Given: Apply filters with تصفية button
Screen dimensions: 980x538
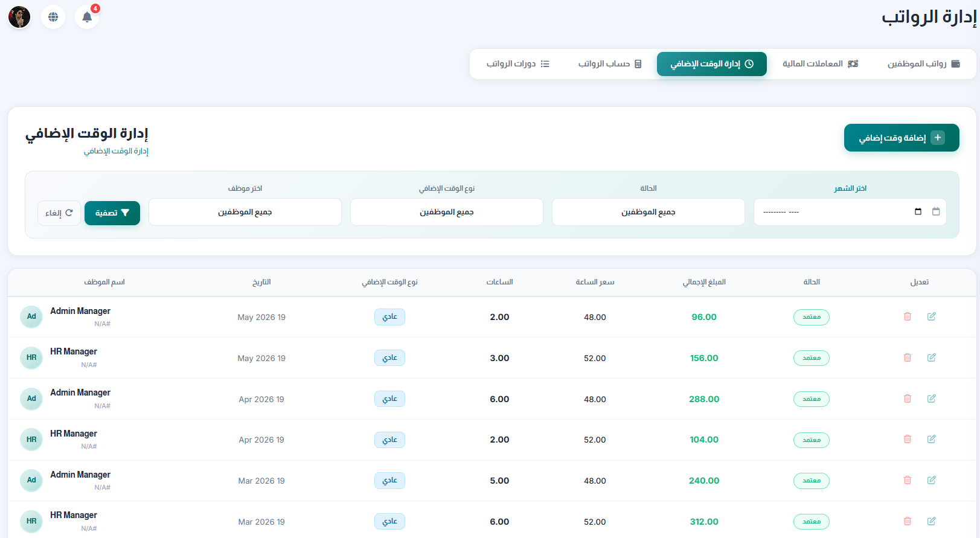Looking at the screenshot, I should pyautogui.click(x=112, y=213).
